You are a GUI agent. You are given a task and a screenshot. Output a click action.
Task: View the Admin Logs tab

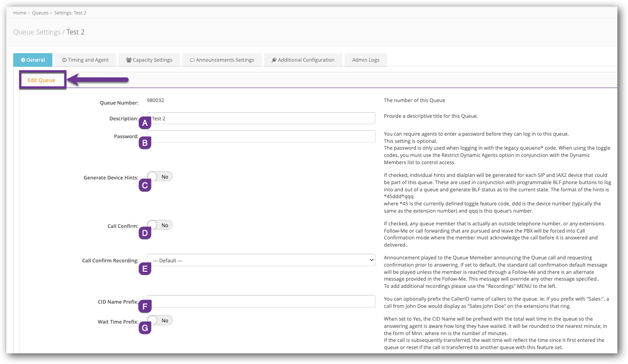click(x=365, y=60)
